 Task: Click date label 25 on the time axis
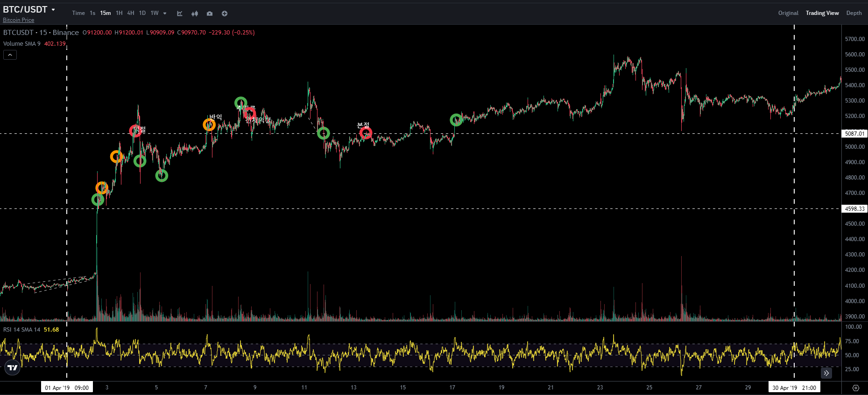click(649, 388)
